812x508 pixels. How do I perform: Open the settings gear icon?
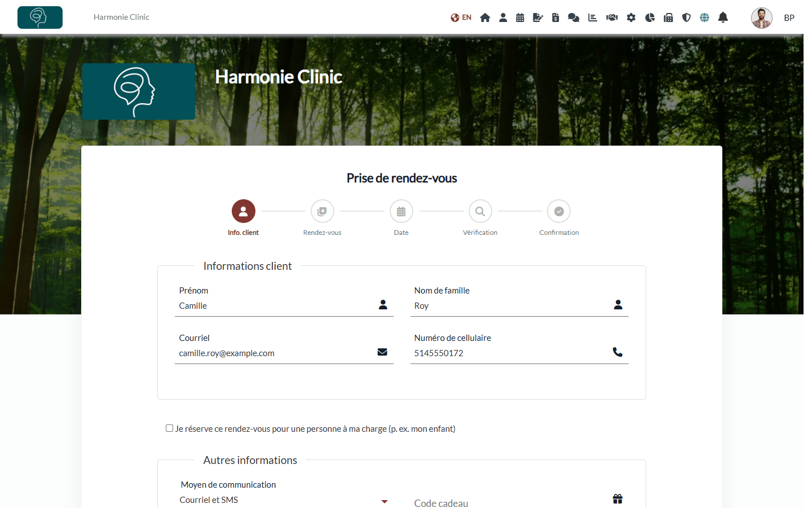[x=631, y=17]
